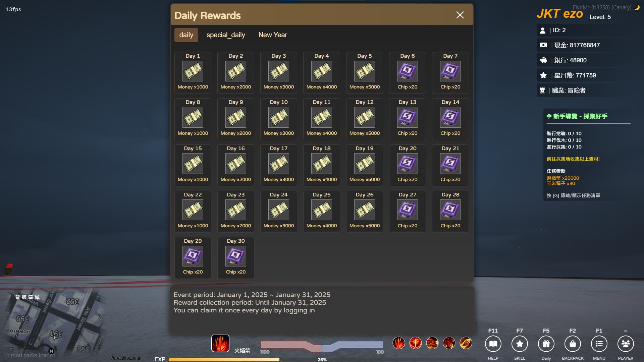Claim Day 6 Chip x20 reward
Screen dimensions: 644x362
(x=408, y=73)
